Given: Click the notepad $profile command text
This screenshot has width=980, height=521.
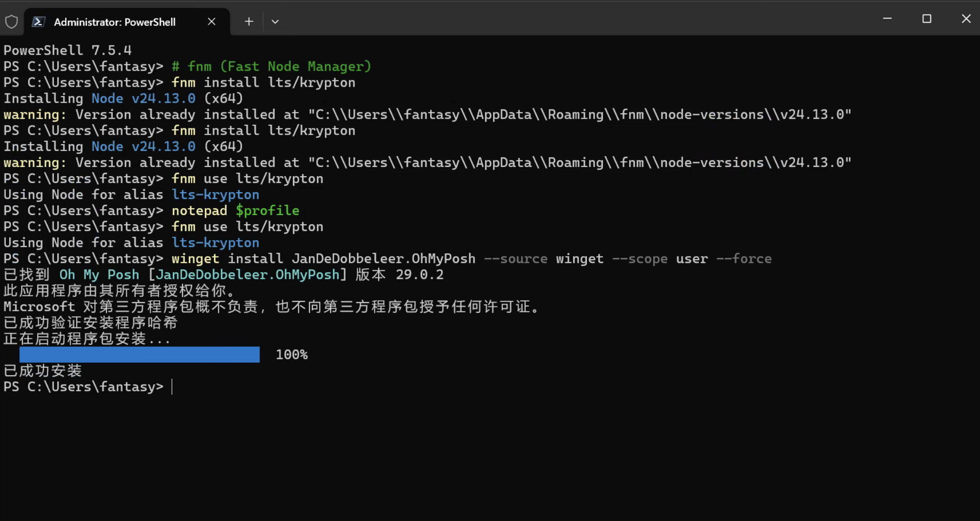Looking at the screenshot, I should click(x=235, y=211).
